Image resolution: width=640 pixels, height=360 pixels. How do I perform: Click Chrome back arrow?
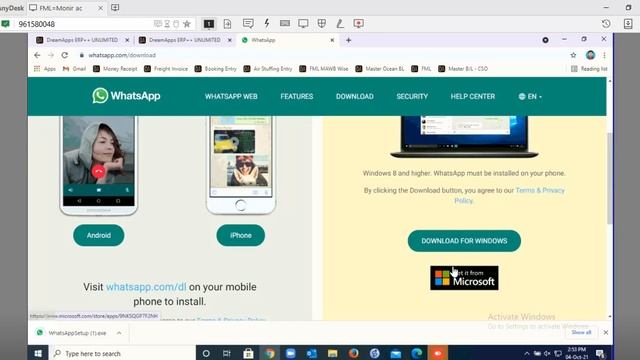37,55
